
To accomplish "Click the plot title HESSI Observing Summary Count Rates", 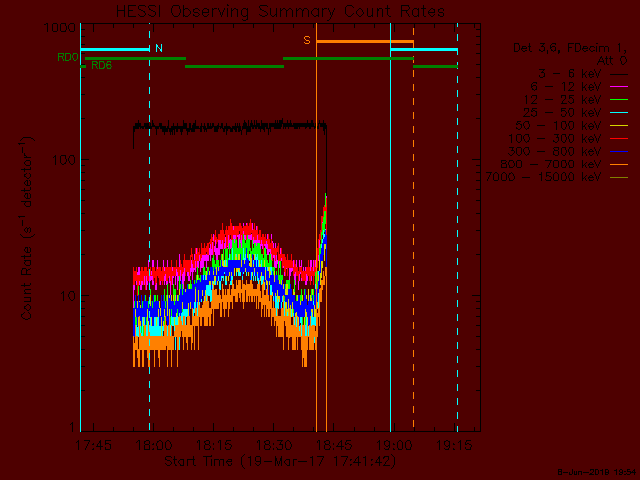I will tap(280, 11).
